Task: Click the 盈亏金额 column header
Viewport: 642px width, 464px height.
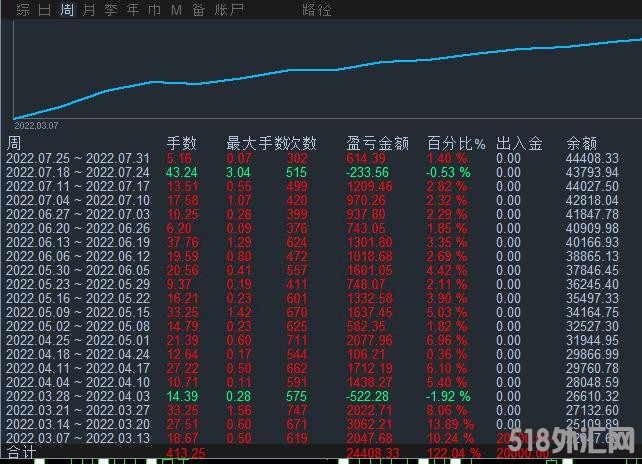Action: 377,143
